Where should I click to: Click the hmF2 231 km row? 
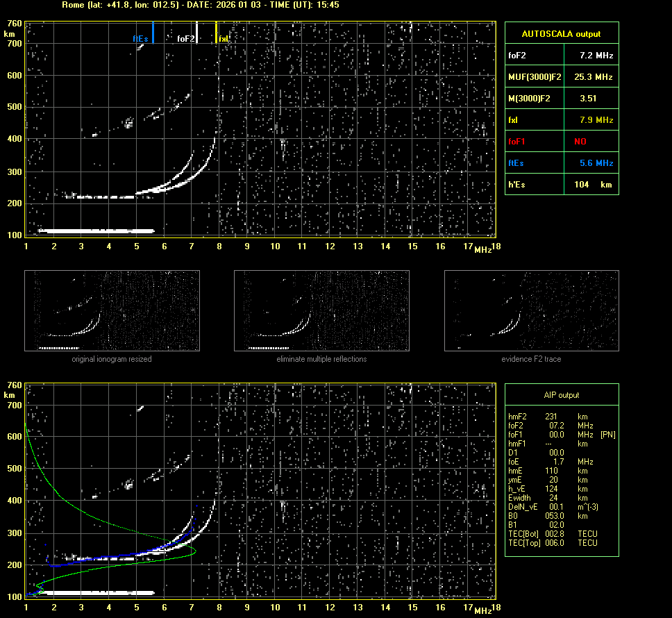[x=548, y=417]
